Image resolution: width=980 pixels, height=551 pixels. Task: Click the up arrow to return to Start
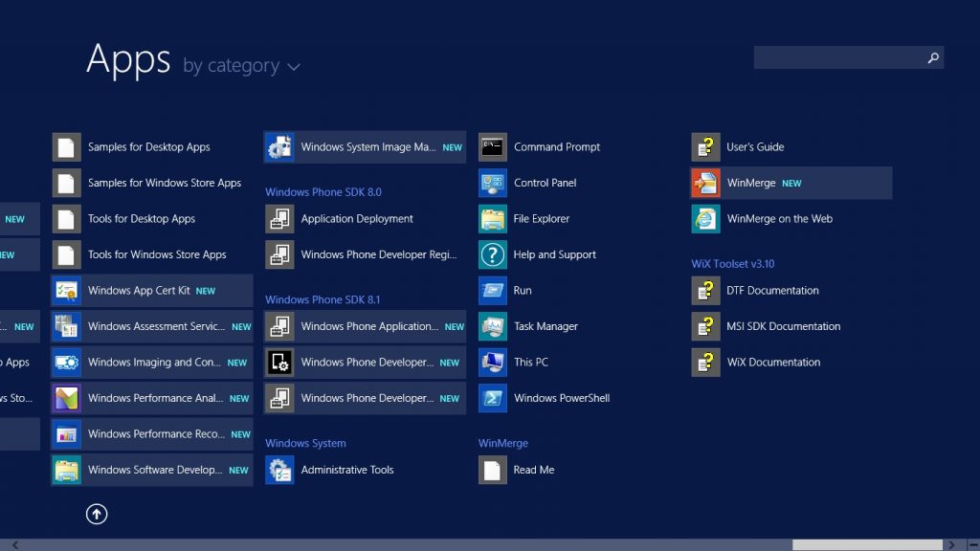pyautogui.click(x=97, y=514)
